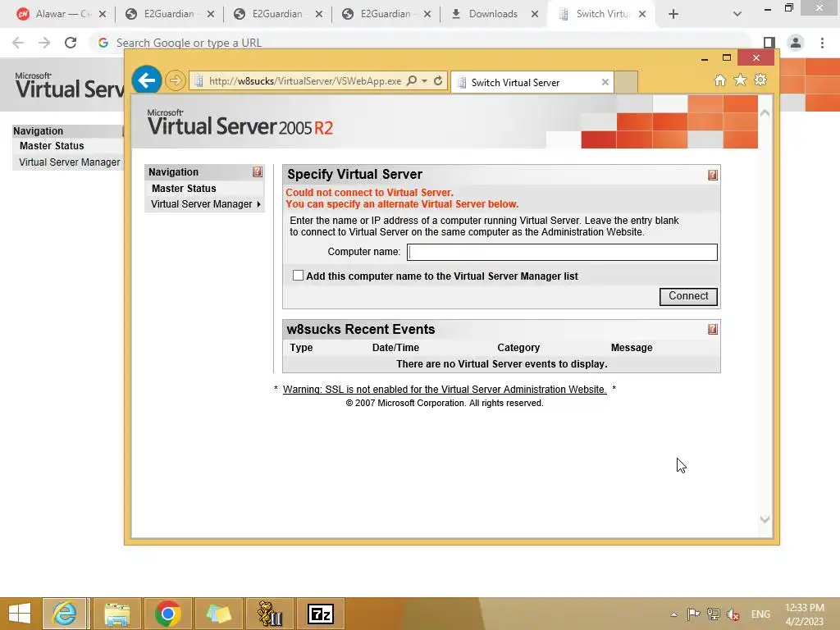Viewport: 840px width, 630px height.
Task: Switch ENG input language
Action: click(x=760, y=614)
